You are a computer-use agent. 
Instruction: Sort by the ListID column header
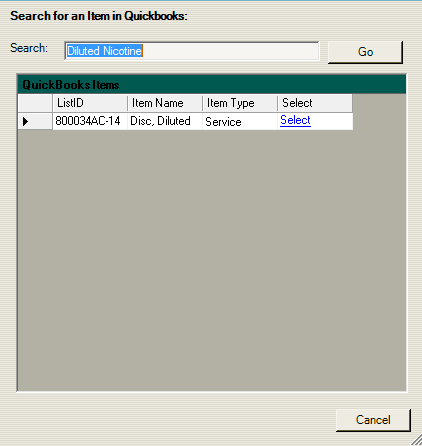tap(90, 103)
